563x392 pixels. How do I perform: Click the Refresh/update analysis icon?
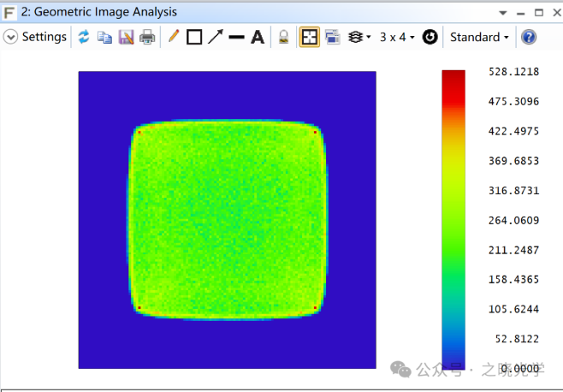pos(84,37)
